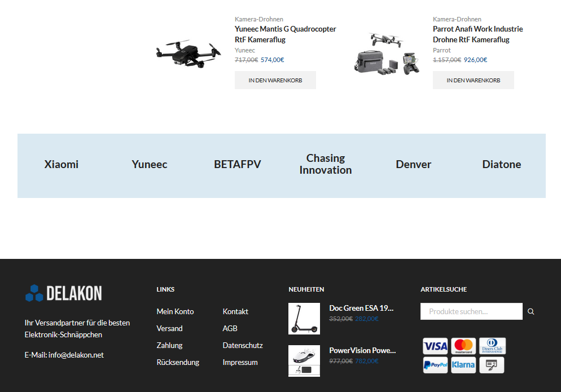
Task: Click the Visa payment icon
Action: [x=435, y=346]
